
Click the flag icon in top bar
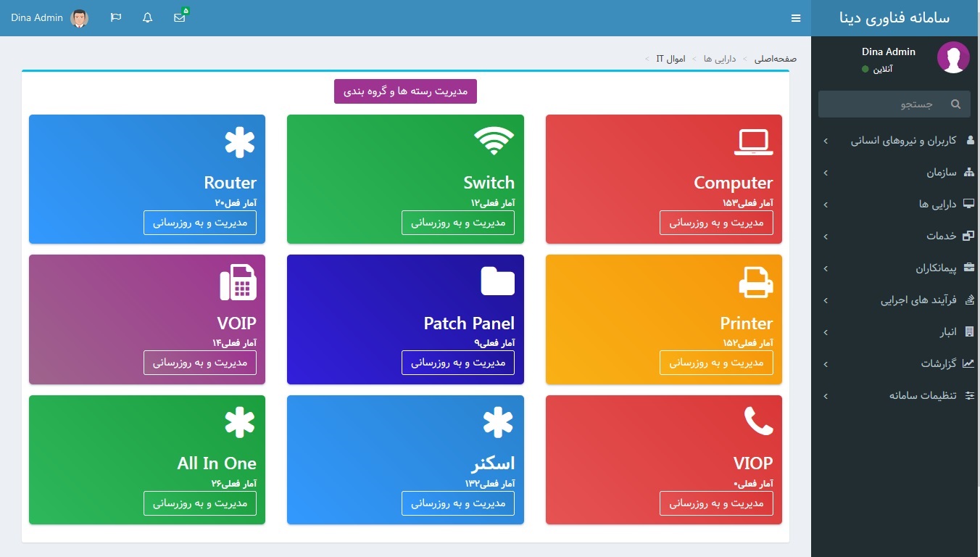pos(116,17)
